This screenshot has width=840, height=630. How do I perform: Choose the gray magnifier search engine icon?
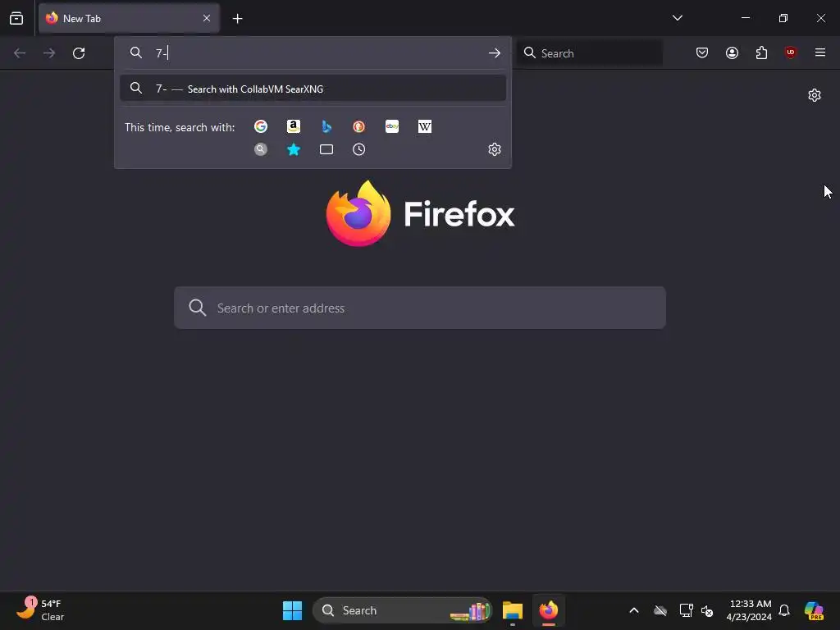261,149
